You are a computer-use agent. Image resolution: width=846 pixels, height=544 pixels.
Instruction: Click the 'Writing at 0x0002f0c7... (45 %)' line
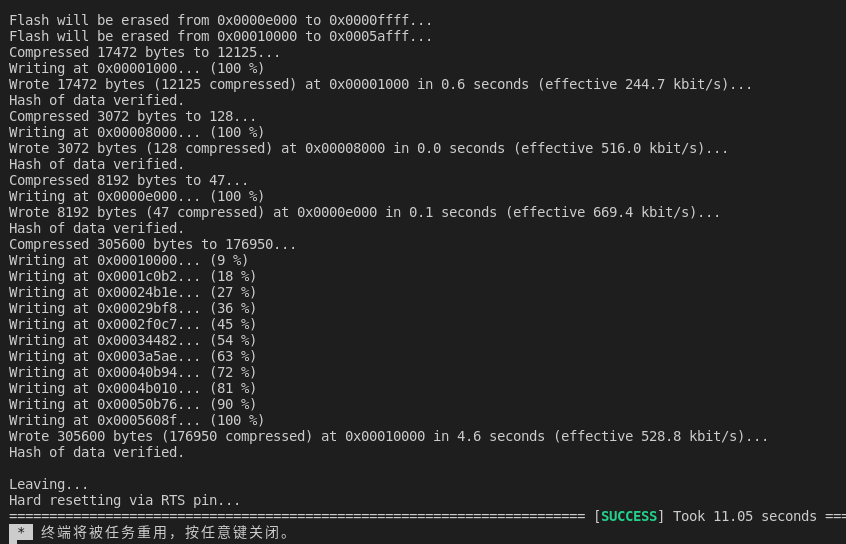pyautogui.click(x=133, y=324)
